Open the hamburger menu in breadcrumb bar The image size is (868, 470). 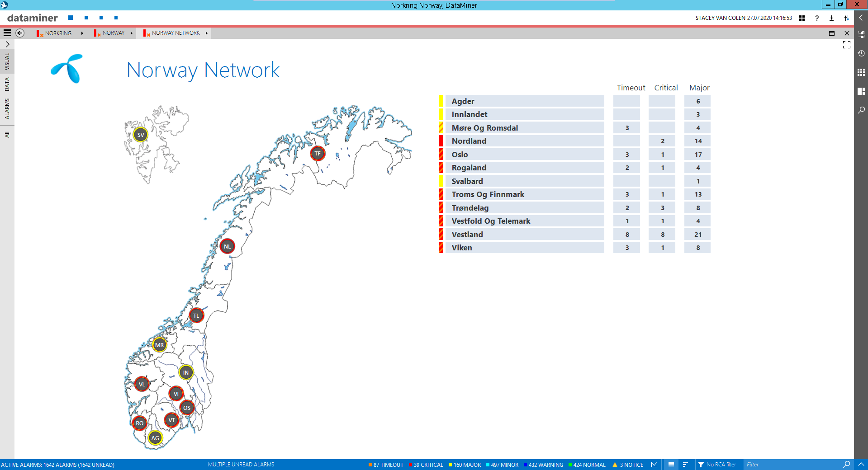[x=7, y=33]
